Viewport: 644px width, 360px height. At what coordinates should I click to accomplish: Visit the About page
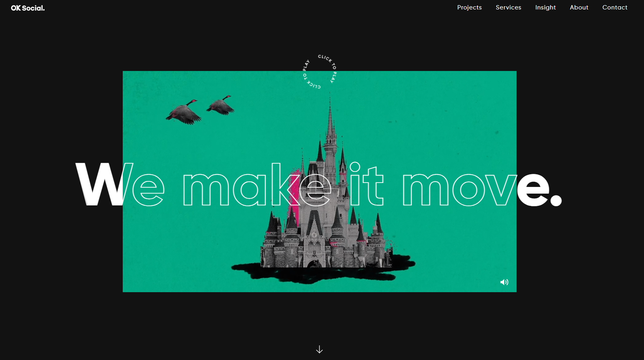pyautogui.click(x=579, y=7)
